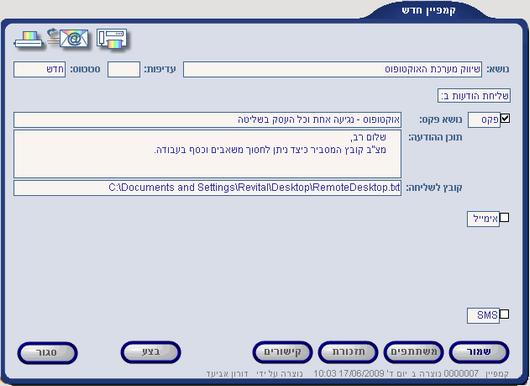Click the email envelope icon
The image size is (530, 386).
pos(69,38)
